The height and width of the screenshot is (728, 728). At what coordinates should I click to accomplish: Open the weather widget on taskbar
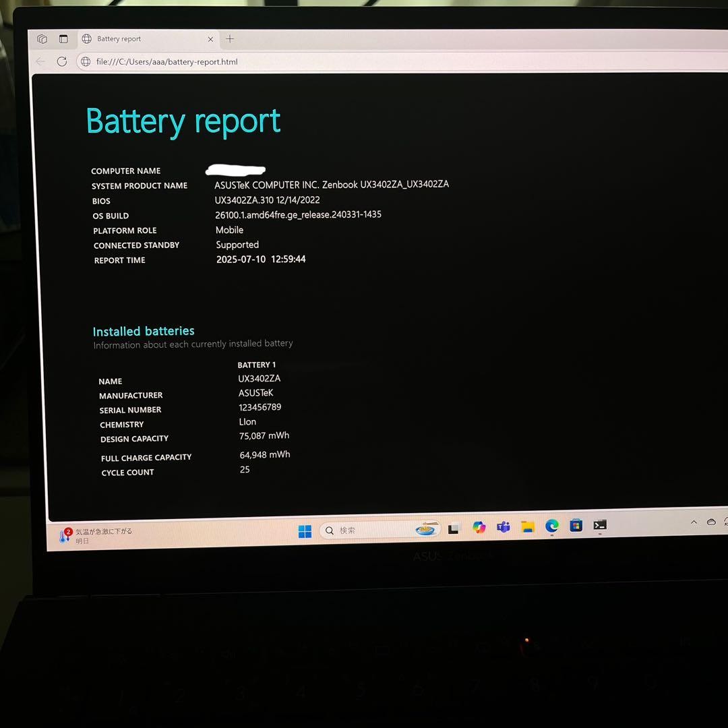click(96, 536)
